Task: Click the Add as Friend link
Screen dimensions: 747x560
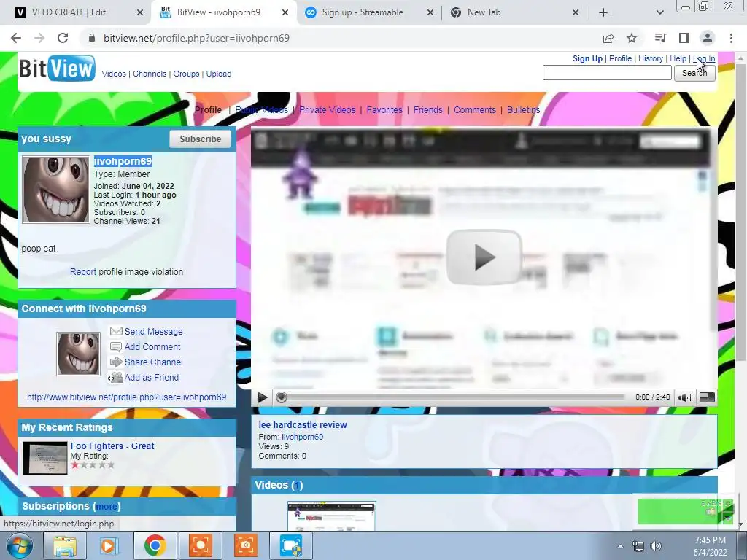Action: [152, 377]
